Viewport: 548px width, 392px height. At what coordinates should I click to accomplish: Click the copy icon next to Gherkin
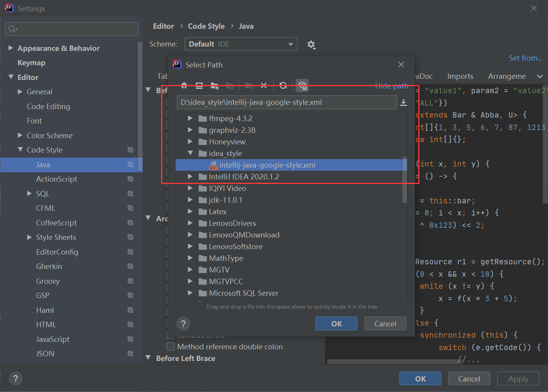130,266
